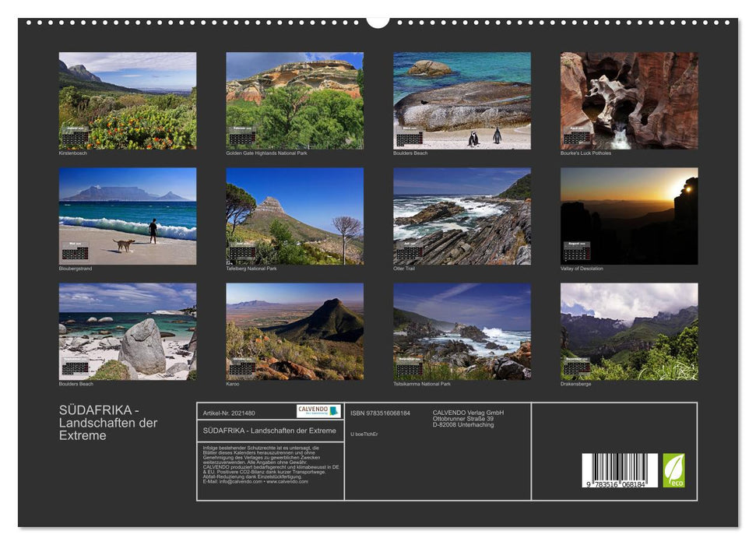This screenshot has width=756, height=545.
Task: Click the CALVENDO Verlag GmbH address block
Action: (468, 417)
